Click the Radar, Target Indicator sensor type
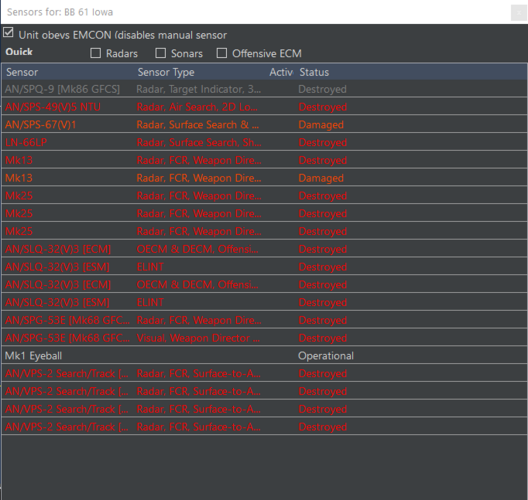528x500 pixels. [x=199, y=89]
